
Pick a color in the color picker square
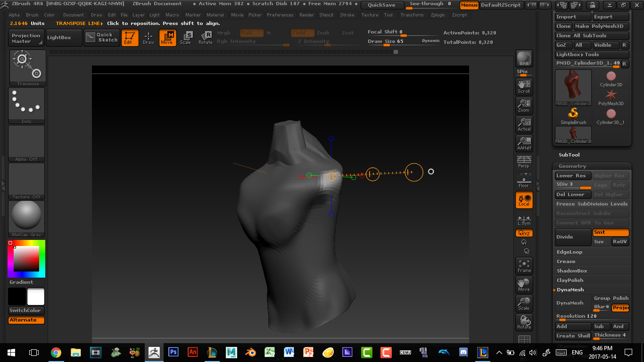(x=26, y=258)
